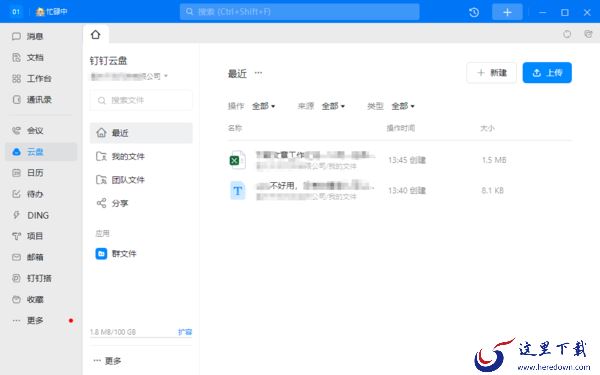Open 邮箱 mailbox
600x375 pixels.
coord(34,257)
